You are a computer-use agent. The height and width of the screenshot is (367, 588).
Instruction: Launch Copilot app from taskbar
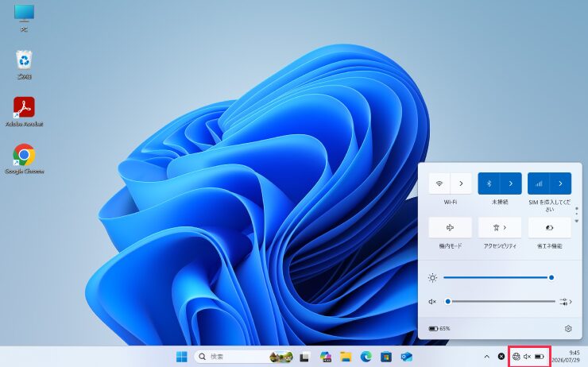(326, 357)
